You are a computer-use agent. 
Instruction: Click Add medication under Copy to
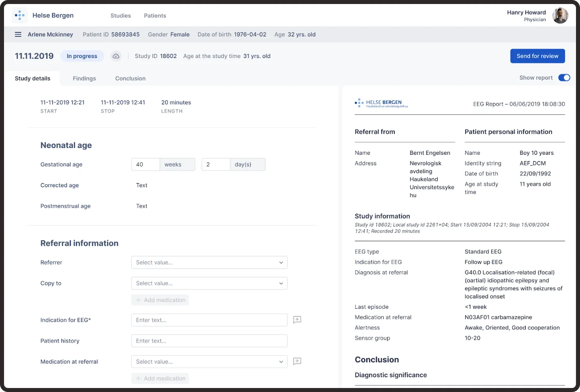click(160, 300)
